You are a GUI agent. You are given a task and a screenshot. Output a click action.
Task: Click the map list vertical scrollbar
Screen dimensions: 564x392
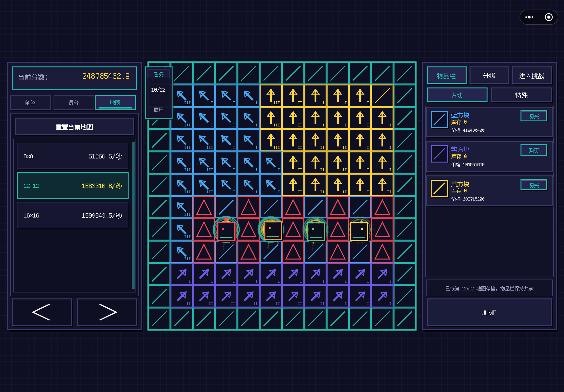click(x=133, y=216)
